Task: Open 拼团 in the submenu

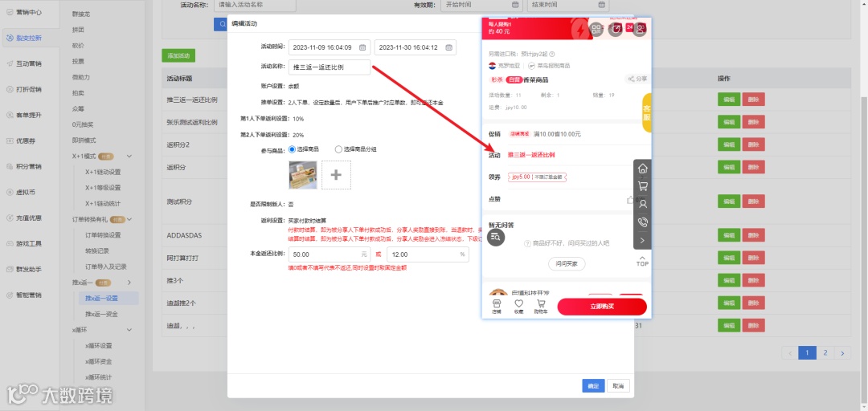Action: click(x=78, y=30)
